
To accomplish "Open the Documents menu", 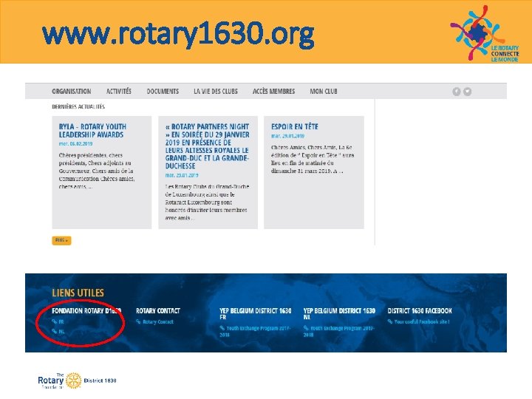I will (163, 92).
